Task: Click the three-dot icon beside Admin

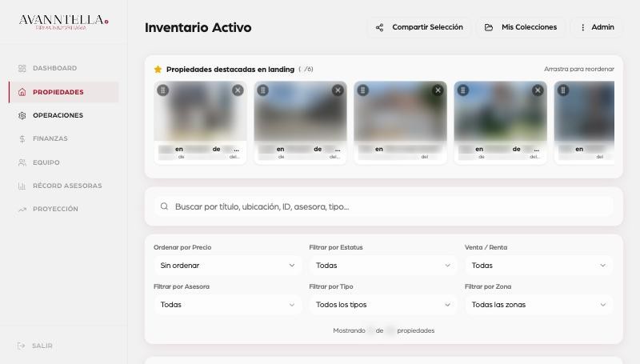Action: click(583, 27)
